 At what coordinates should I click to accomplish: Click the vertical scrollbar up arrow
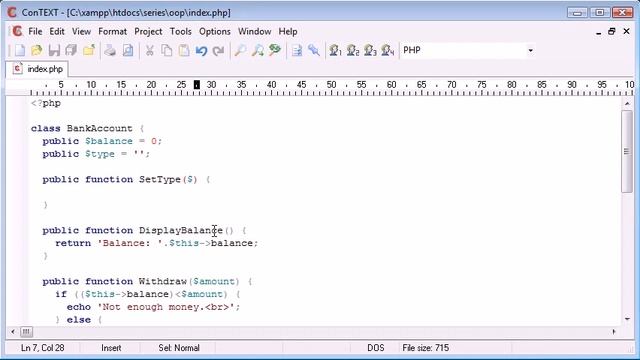coord(627,104)
